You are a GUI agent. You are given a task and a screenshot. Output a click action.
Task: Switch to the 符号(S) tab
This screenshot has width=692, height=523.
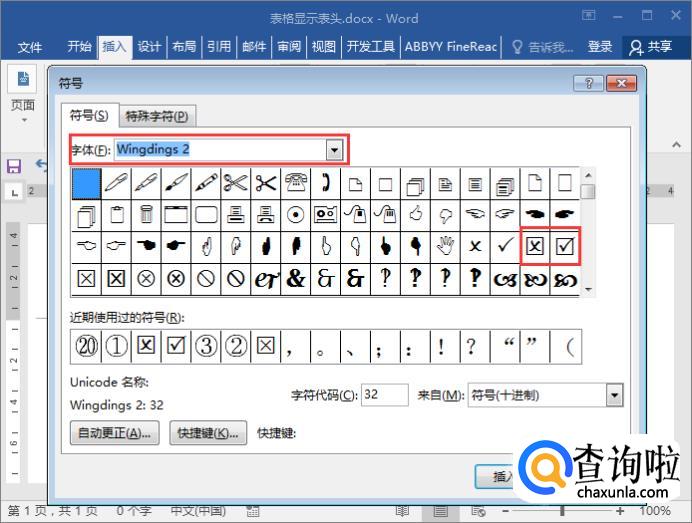tap(89, 116)
